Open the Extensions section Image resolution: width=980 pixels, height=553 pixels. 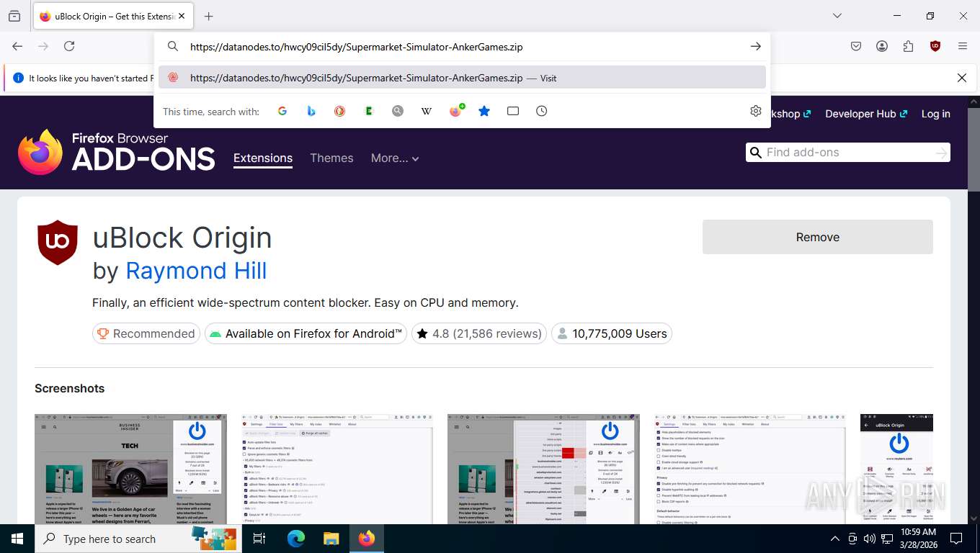tap(263, 158)
